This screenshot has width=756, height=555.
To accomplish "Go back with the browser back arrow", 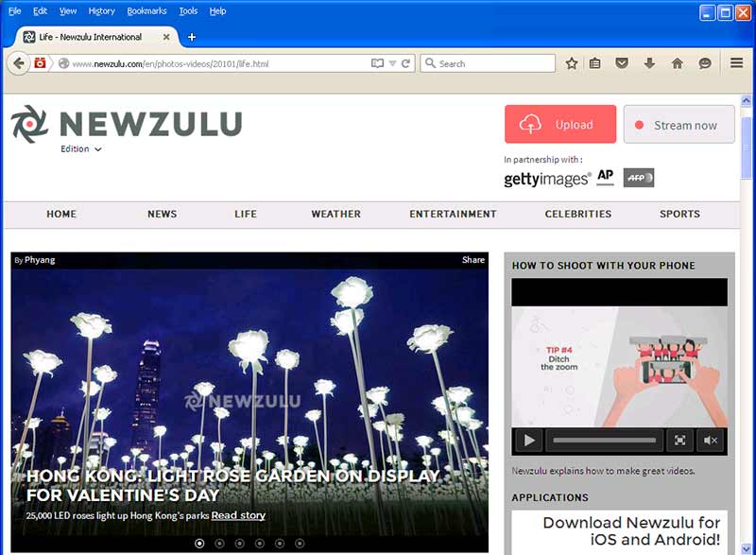I will [x=18, y=63].
